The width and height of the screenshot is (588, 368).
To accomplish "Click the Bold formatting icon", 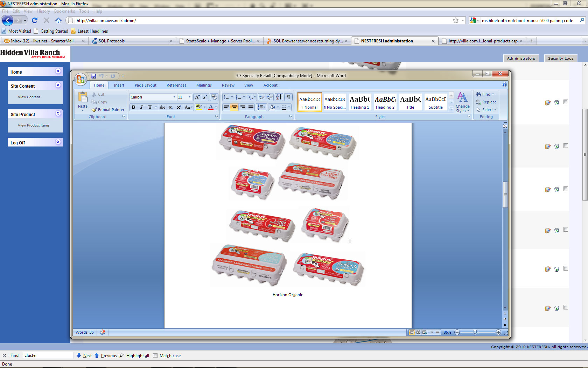I will 133,107.
